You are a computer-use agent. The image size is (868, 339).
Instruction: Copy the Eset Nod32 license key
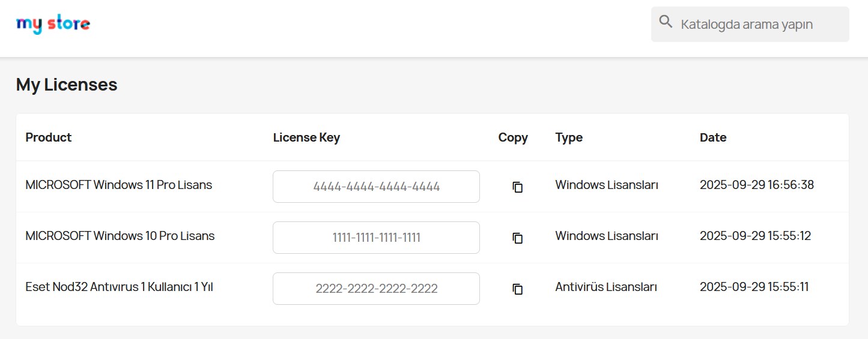(x=517, y=289)
